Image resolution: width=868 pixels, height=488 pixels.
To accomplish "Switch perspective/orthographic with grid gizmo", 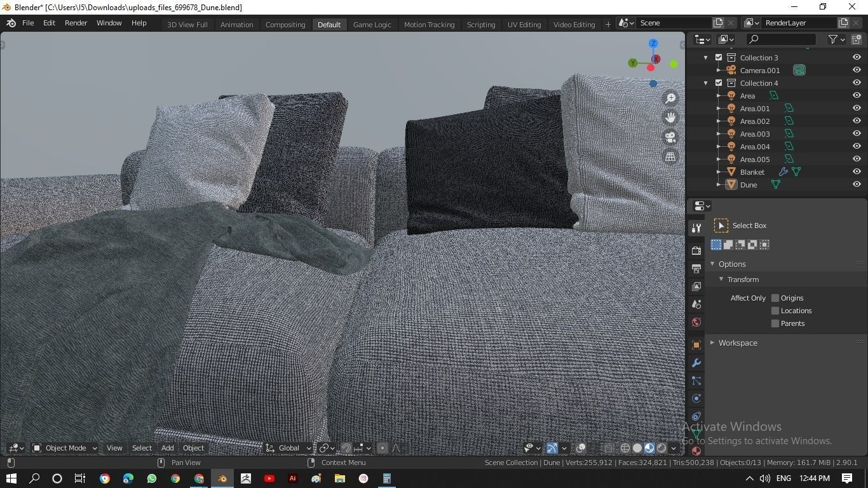I will 670,156.
